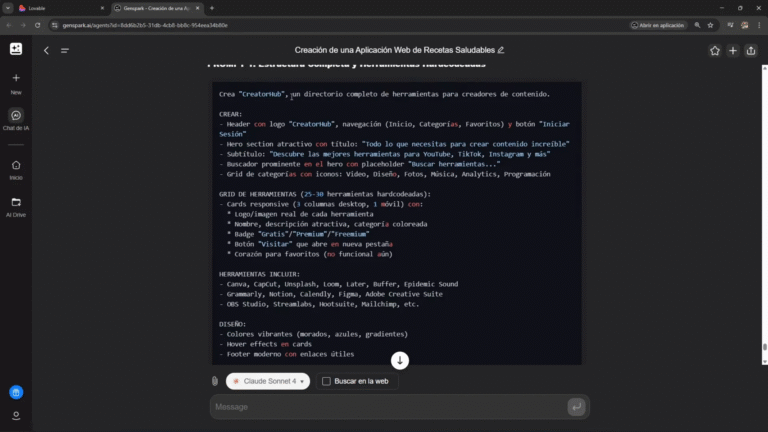This screenshot has width=768, height=432.
Task: Edit the conversation title with pencil icon
Action: tap(501, 50)
